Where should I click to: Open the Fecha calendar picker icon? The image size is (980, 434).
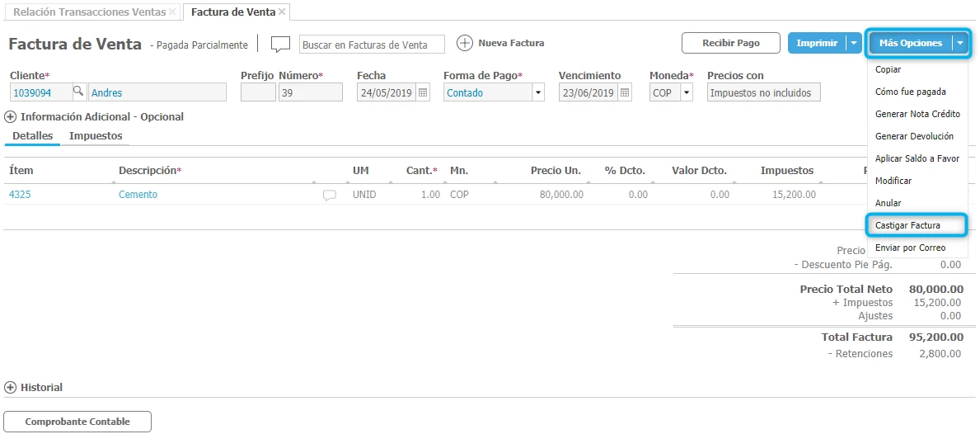423,92
